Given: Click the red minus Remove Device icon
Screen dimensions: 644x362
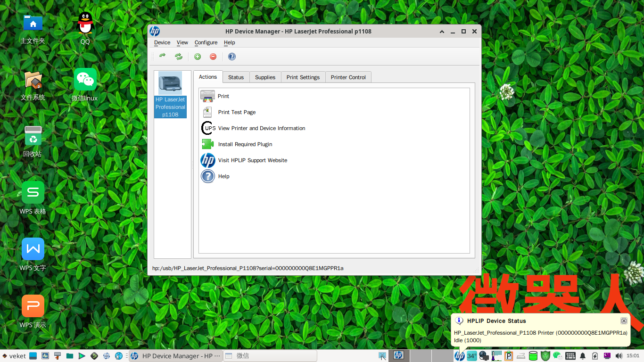Looking at the screenshot, I should pyautogui.click(x=213, y=57).
